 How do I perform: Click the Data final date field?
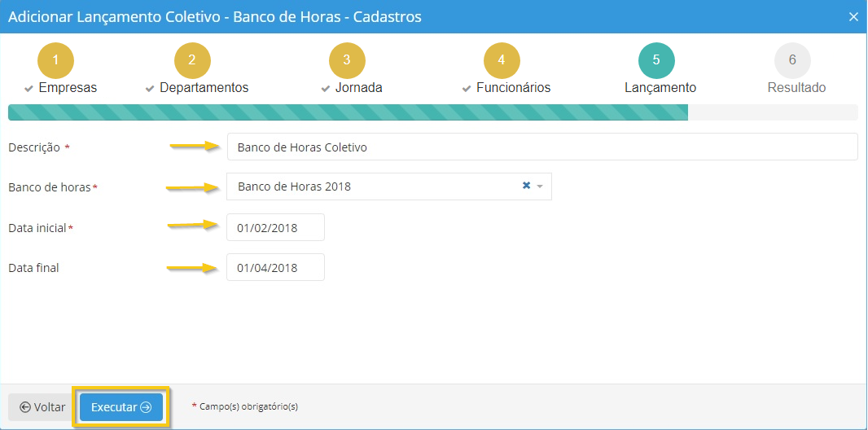pyautogui.click(x=275, y=268)
